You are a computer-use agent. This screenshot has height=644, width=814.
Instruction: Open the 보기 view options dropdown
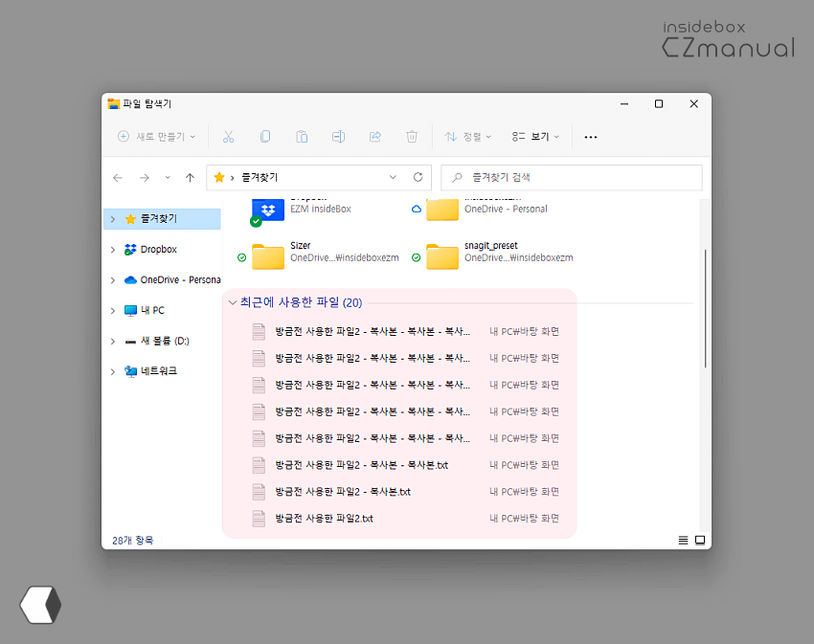point(533,136)
